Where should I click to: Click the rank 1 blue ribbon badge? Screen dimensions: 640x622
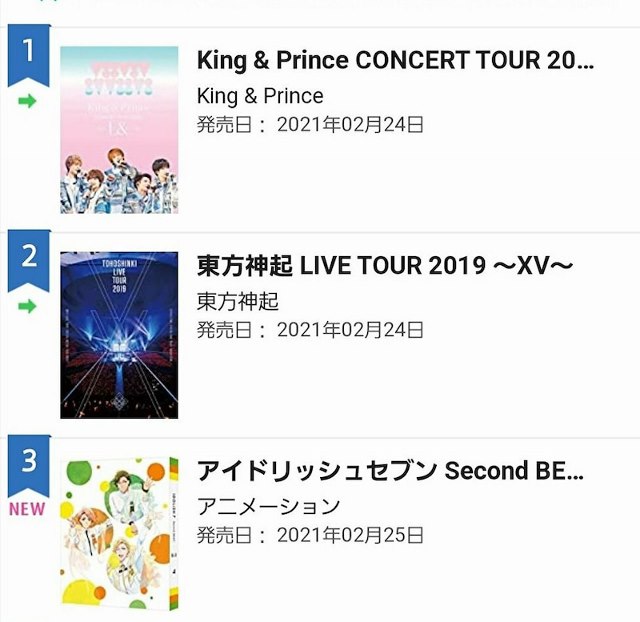(x=28, y=54)
